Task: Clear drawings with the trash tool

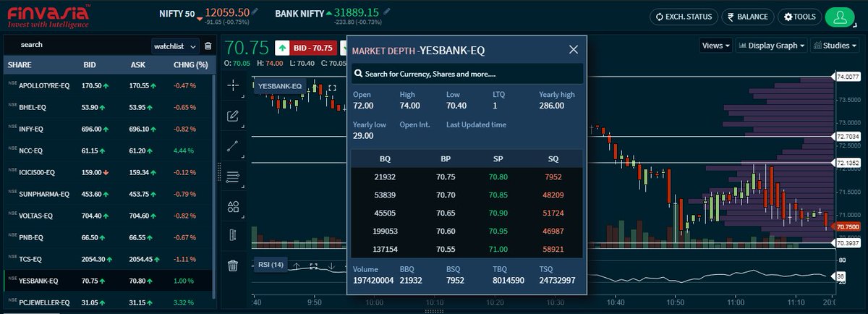Action: (x=233, y=266)
